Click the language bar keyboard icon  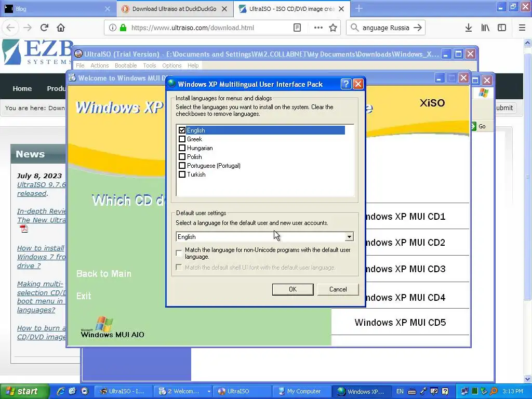click(x=412, y=392)
